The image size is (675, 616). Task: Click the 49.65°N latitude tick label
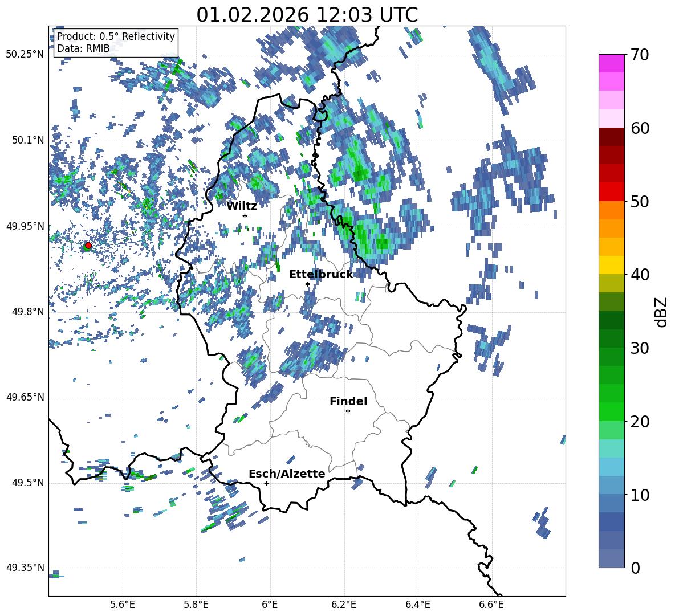(x=25, y=397)
